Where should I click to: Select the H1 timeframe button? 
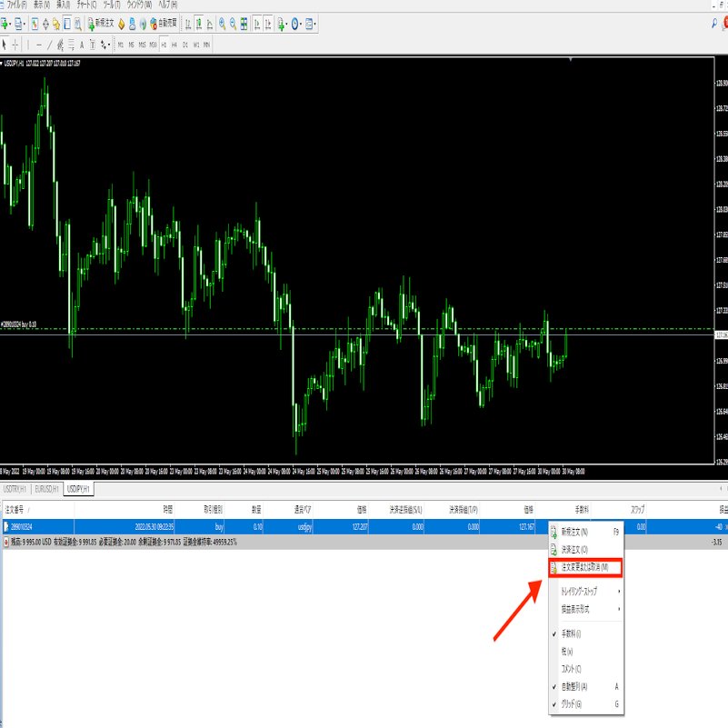pyautogui.click(x=164, y=45)
